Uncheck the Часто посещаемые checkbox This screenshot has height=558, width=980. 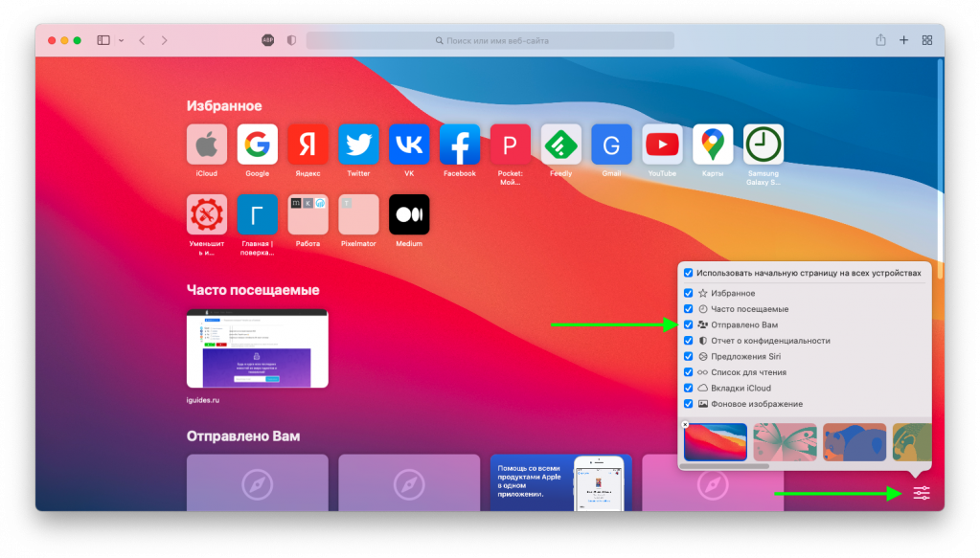click(x=688, y=309)
